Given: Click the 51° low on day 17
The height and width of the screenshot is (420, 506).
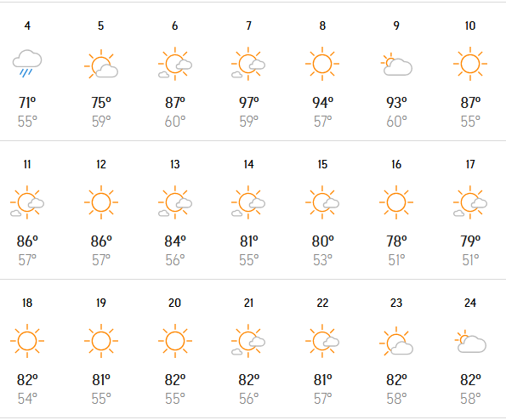Looking at the screenshot, I should [x=470, y=260].
